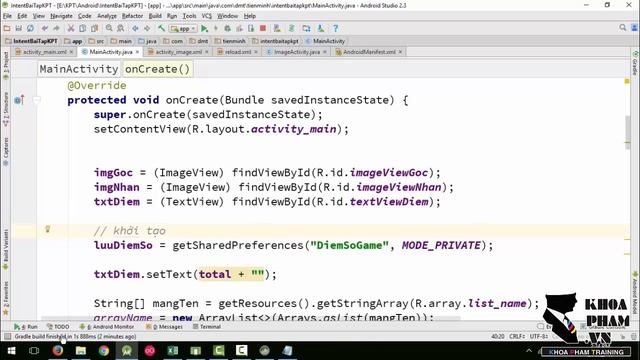Click the Windows Start button

click(11, 351)
